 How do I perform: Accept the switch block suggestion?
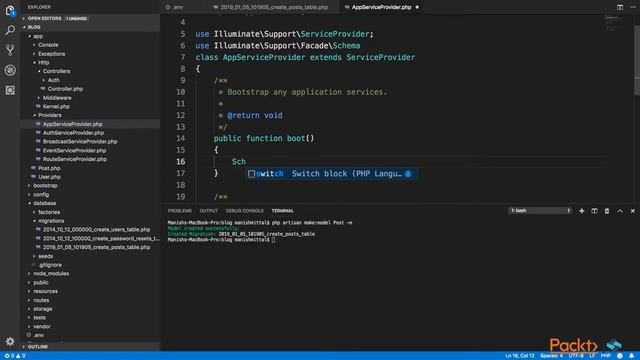(x=331, y=174)
